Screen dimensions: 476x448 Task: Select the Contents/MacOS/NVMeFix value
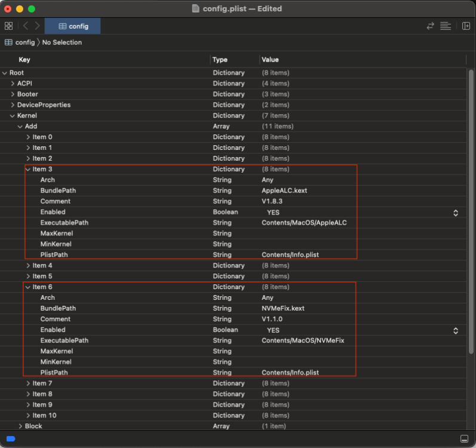point(303,340)
